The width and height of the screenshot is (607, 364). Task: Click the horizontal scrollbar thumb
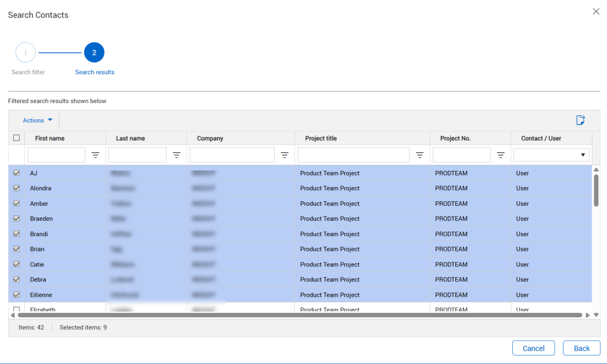click(x=300, y=315)
